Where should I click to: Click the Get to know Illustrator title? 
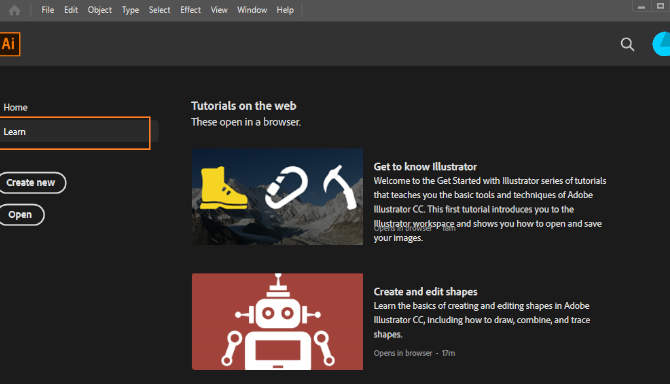click(x=425, y=167)
